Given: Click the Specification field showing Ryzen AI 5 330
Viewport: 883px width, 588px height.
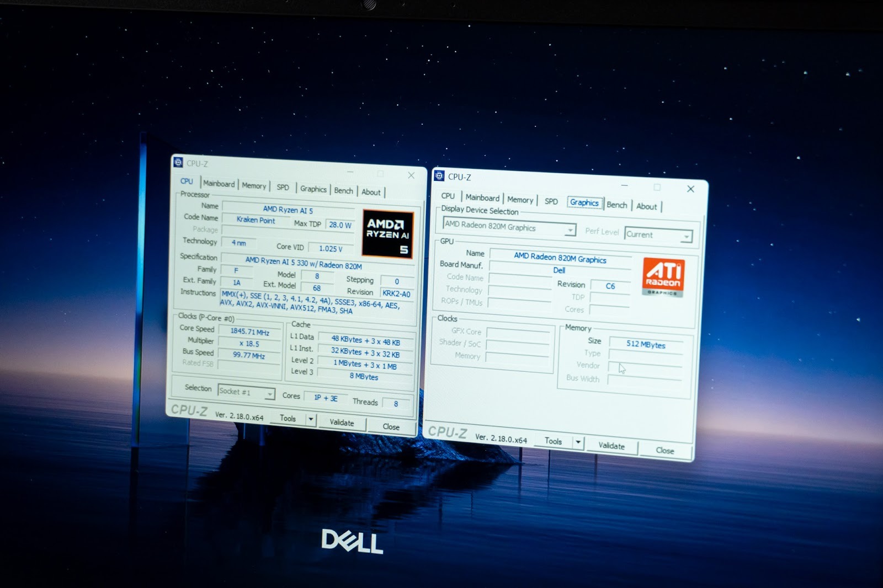Looking at the screenshot, I should (304, 263).
